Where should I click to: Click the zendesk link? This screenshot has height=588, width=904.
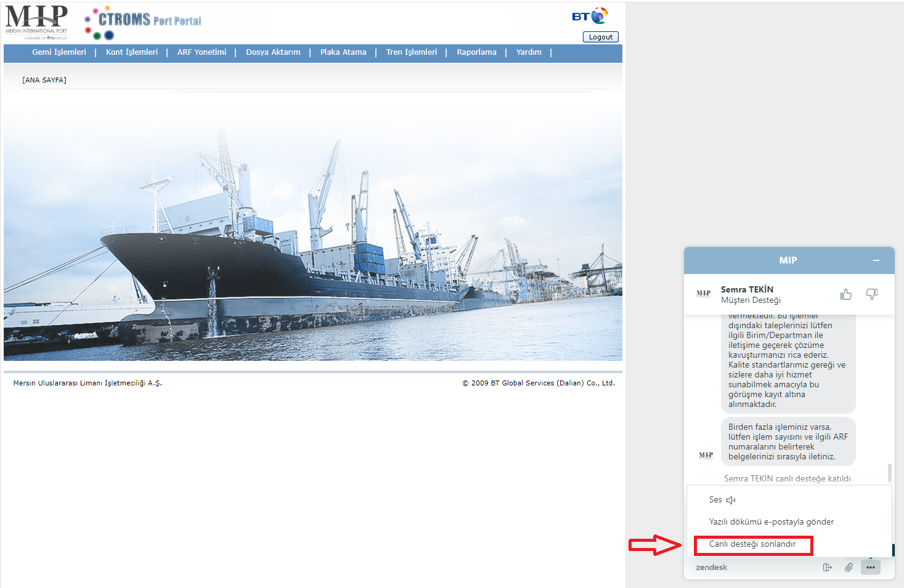711,567
